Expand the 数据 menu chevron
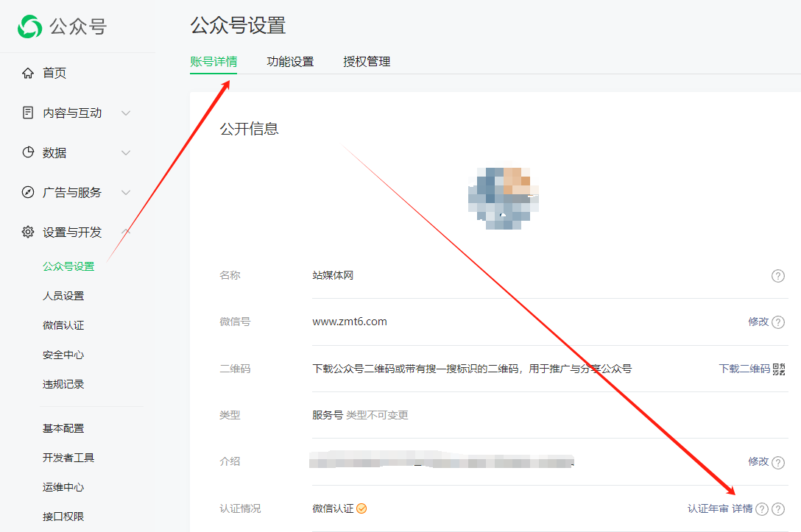Screen dimensions: 801x532 (x=126, y=152)
